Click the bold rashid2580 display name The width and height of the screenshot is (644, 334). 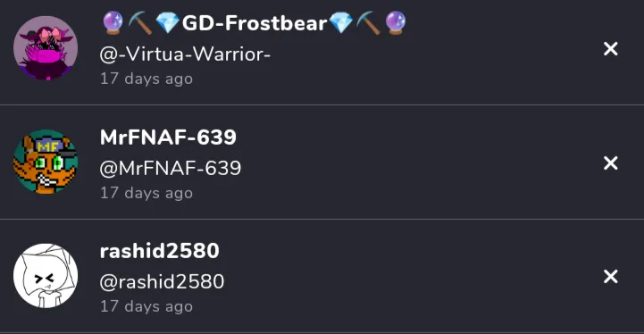[x=159, y=251]
